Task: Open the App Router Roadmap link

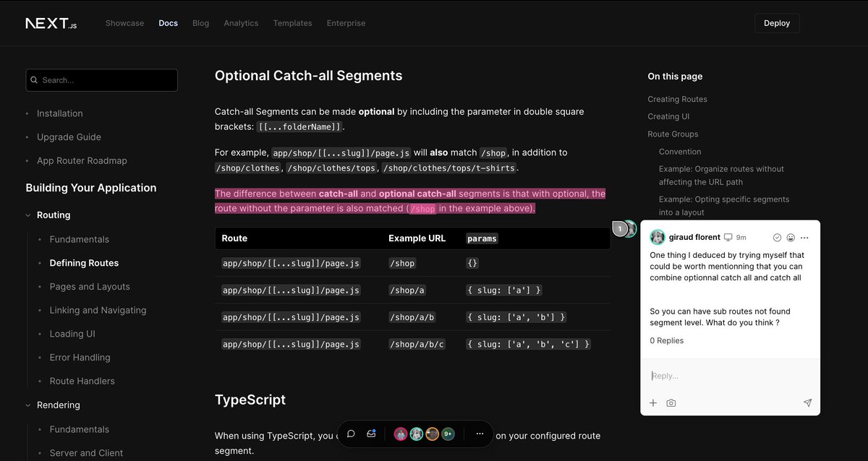Action: [x=82, y=160]
